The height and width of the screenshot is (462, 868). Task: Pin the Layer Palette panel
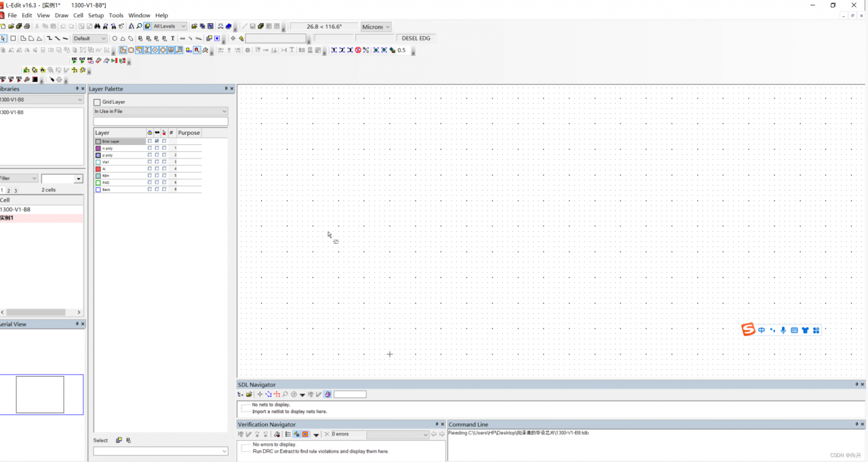(226, 89)
